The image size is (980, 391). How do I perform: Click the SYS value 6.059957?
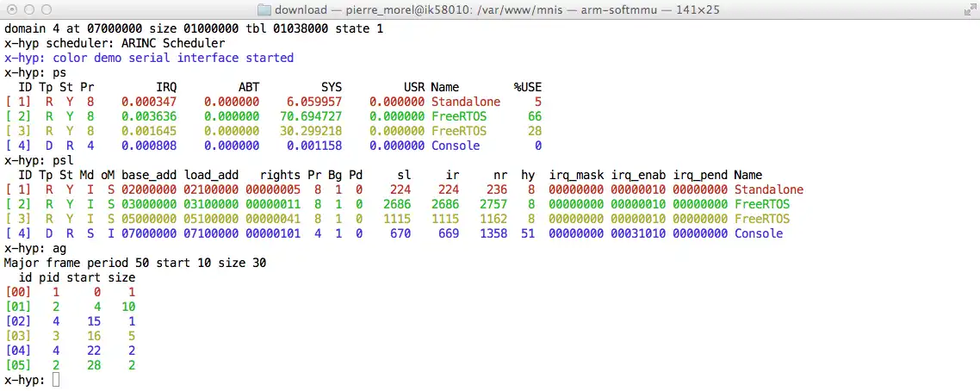(314, 102)
